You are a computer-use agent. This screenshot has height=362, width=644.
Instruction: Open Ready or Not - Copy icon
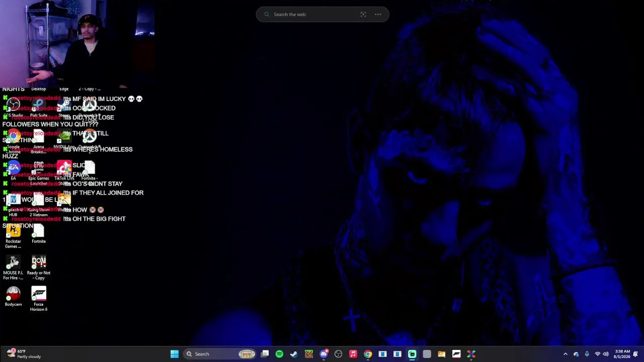(x=39, y=268)
